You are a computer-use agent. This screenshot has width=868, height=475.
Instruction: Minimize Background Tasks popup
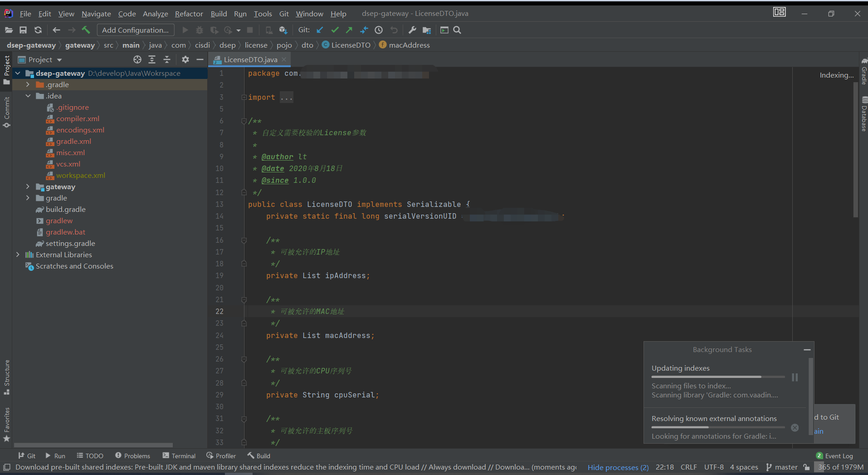click(807, 350)
